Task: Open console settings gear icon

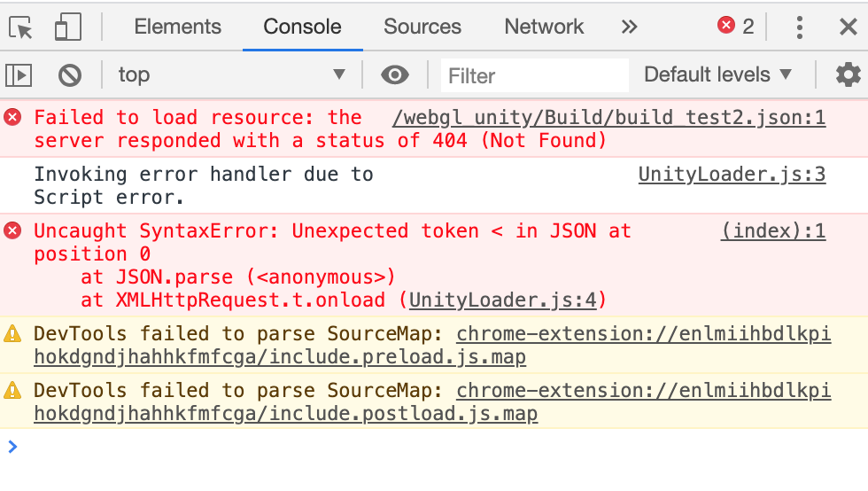Action: pyautogui.click(x=848, y=75)
